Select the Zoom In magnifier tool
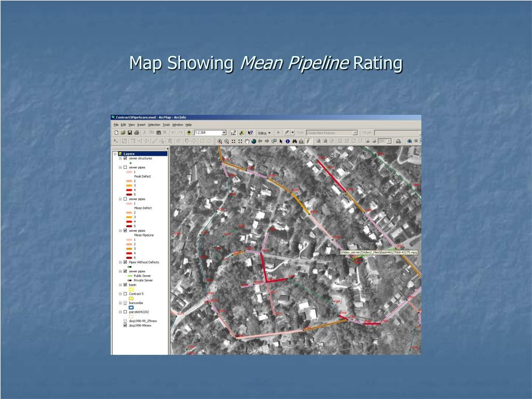The image size is (532, 399). [220, 141]
